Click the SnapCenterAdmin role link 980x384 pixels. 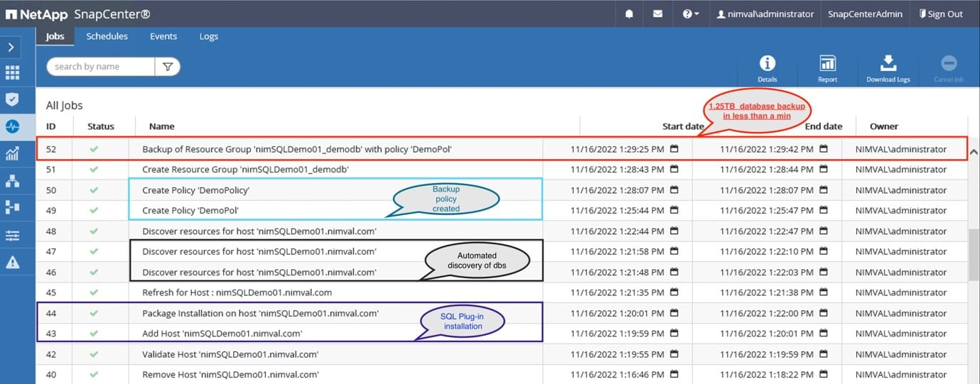[865, 14]
